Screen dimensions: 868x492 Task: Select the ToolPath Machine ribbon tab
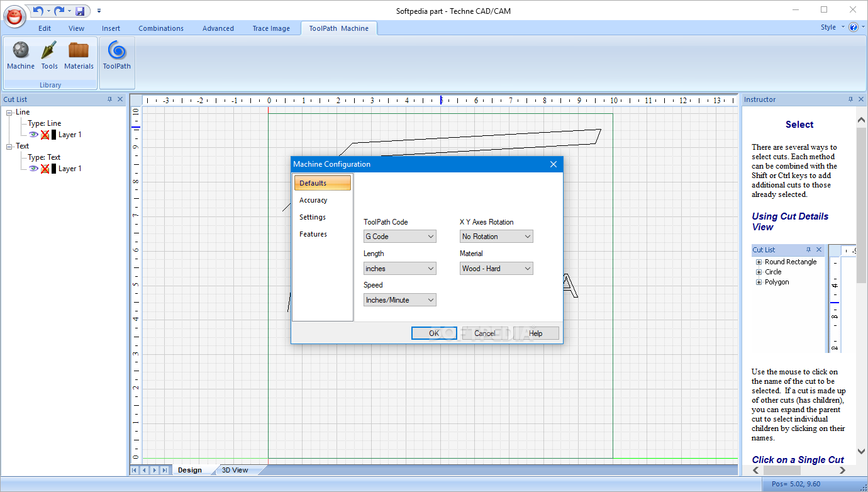(339, 28)
